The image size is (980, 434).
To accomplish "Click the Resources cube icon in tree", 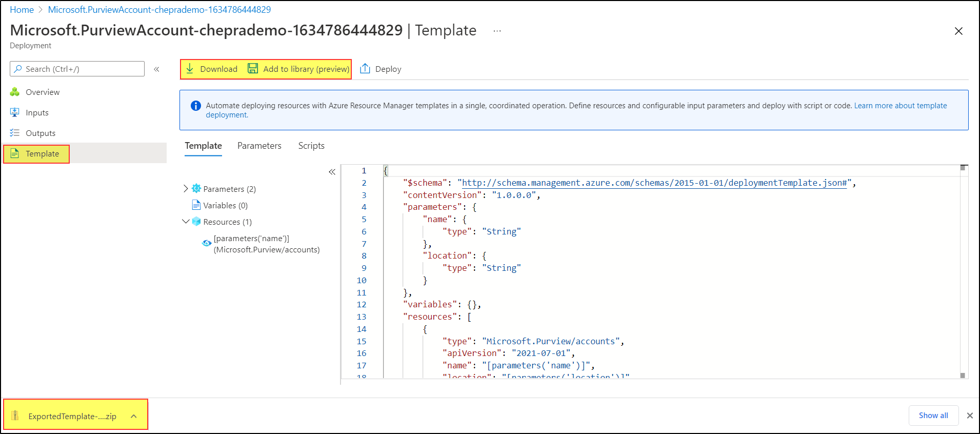I will (196, 222).
